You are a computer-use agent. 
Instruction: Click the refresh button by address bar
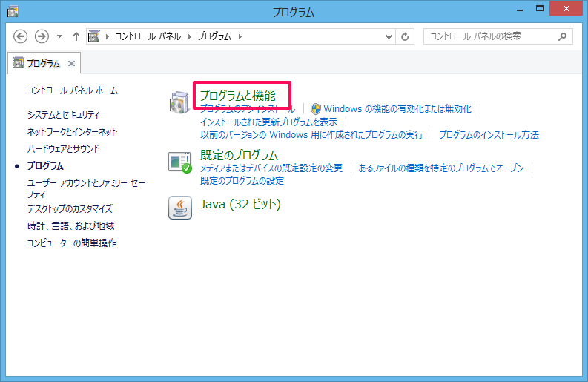tap(405, 37)
